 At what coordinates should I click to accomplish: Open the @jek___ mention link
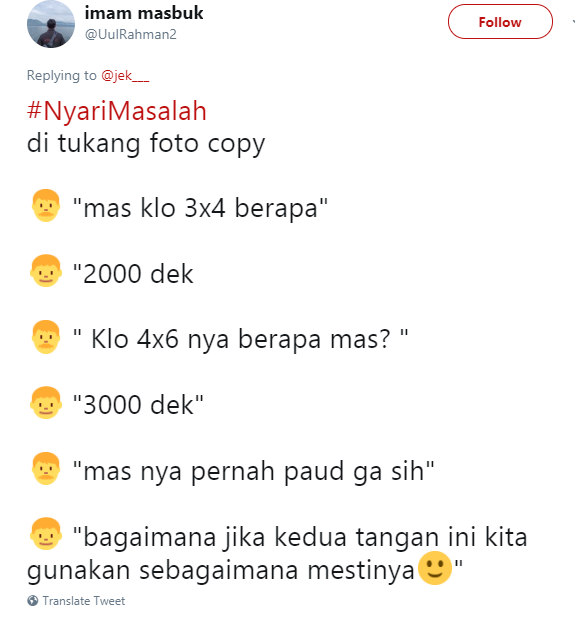click(x=125, y=75)
